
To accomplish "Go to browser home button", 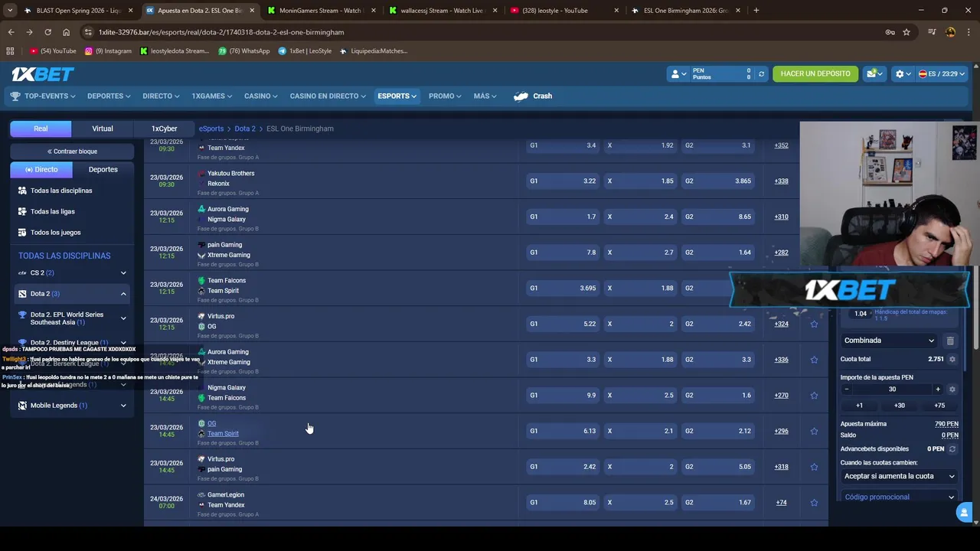I will (66, 32).
